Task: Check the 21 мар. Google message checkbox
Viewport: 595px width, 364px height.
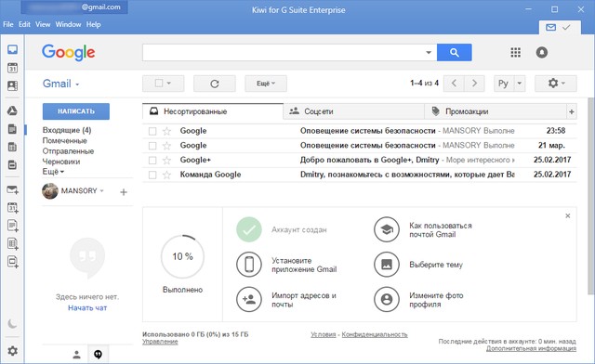Action: 152,146
